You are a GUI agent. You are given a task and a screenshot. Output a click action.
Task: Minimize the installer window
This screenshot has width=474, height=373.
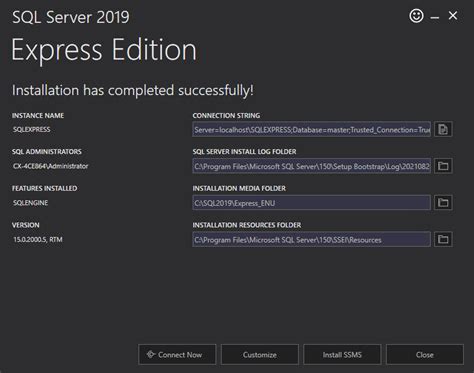[435, 17]
